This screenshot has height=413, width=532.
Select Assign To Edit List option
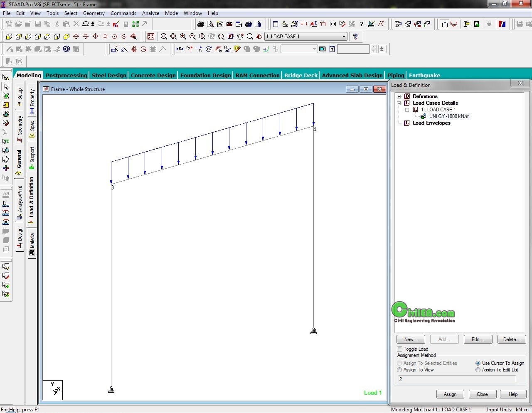[478, 370]
